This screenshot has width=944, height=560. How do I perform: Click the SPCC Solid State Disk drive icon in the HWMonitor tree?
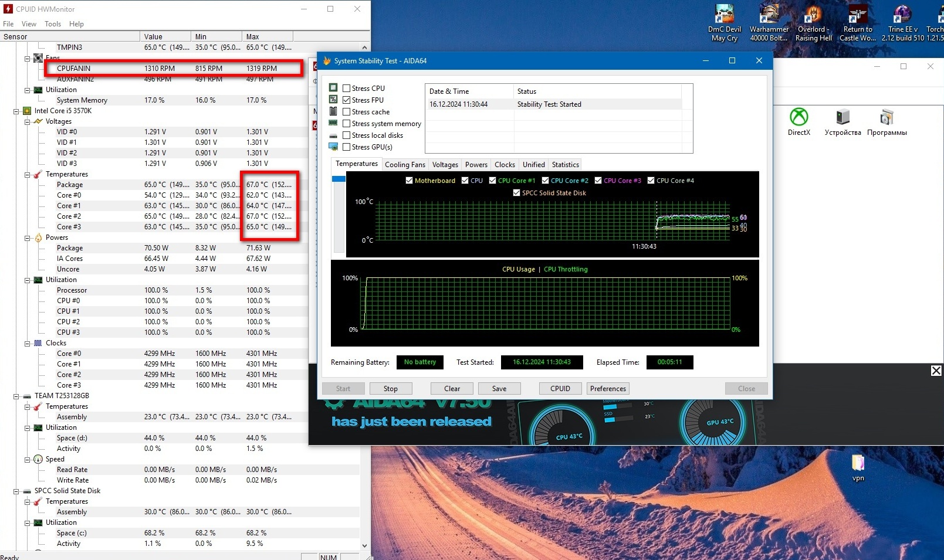coord(27,491)
